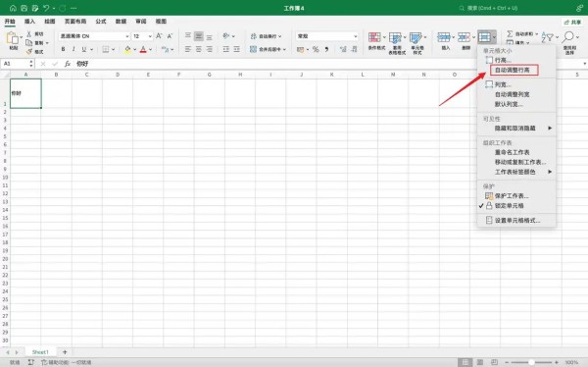The width and height of the screenshot is (588, 367).
Task: Click the Cell styles (单元格样式) icon
Action: point(416,37)
